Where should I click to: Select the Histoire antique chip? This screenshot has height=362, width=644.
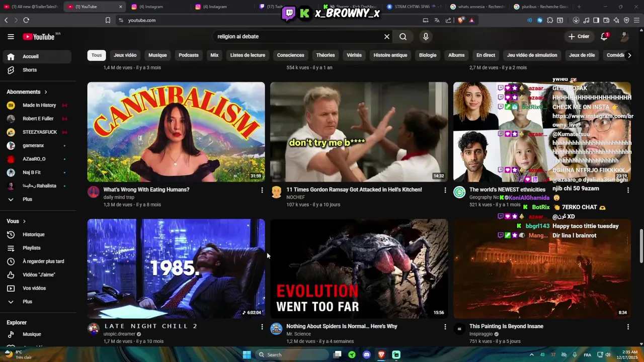pyautogui.click(x=390, y=55)
